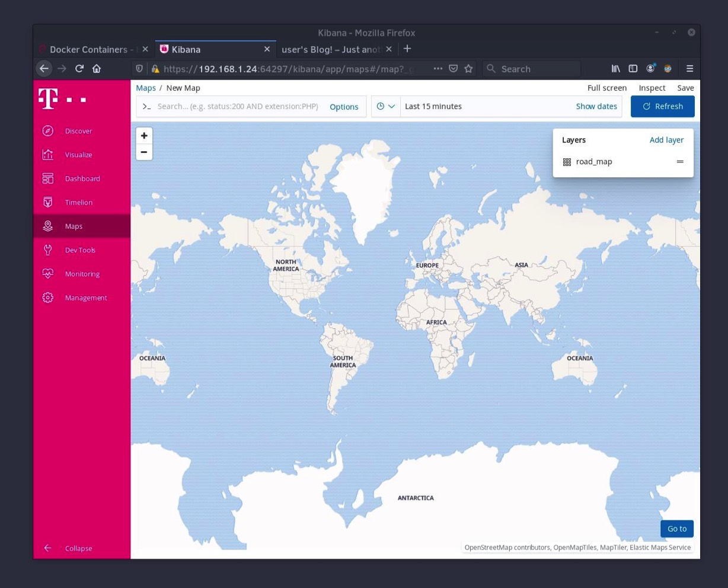Close the Docker Containers tab

(x=145, y=49)
